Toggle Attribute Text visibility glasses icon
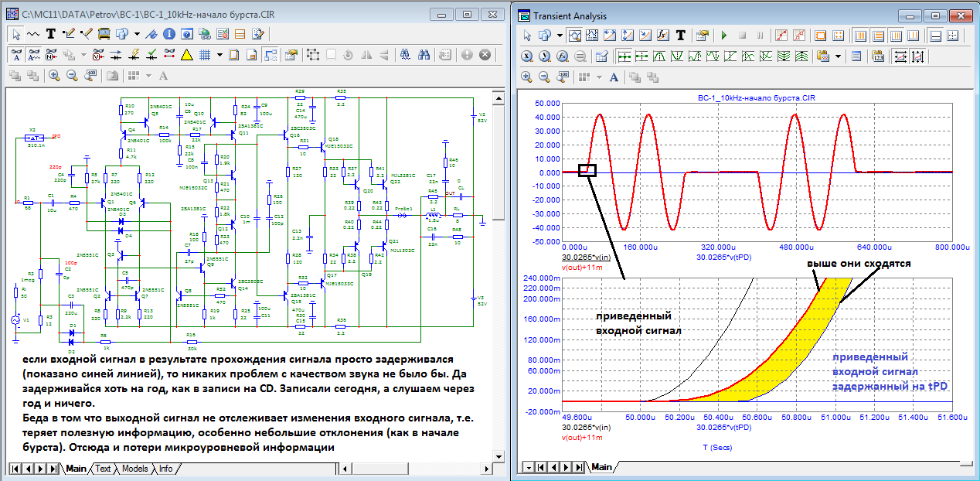 (15, 55)
